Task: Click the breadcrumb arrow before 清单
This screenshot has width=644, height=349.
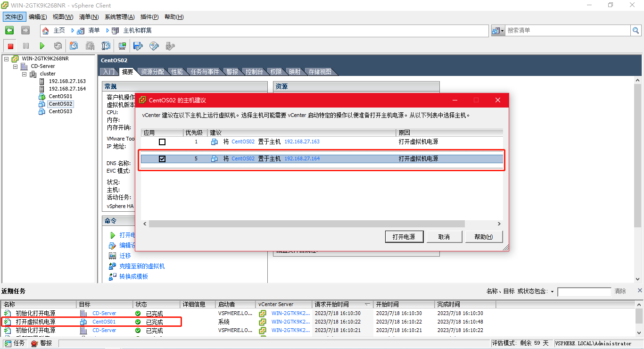Action: (73, 31)
